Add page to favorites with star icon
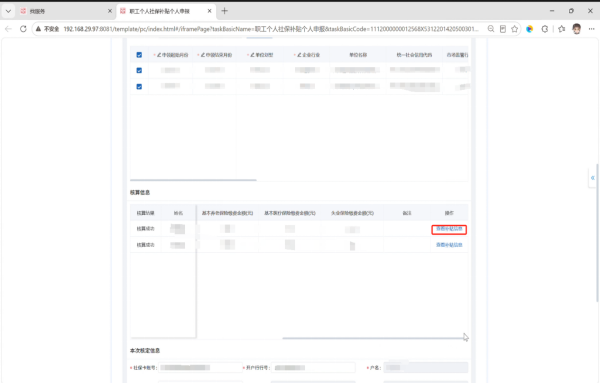 (515, 29)
